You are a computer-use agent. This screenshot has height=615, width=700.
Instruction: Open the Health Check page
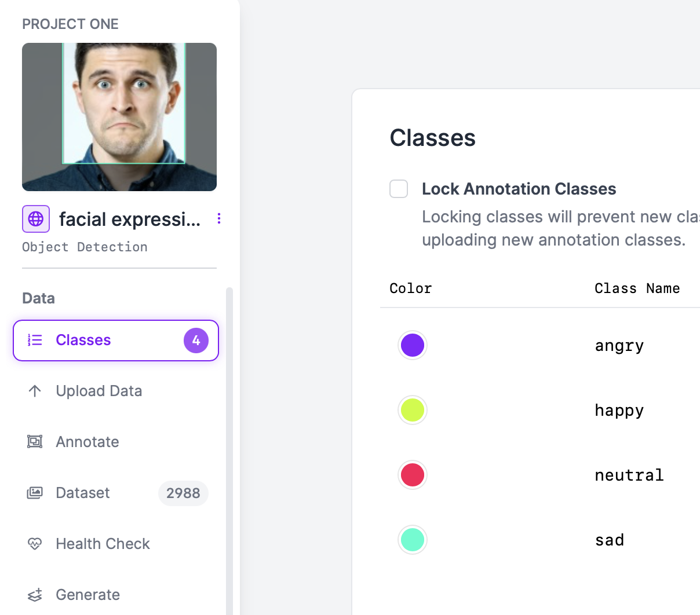click(x=103, y=544)
